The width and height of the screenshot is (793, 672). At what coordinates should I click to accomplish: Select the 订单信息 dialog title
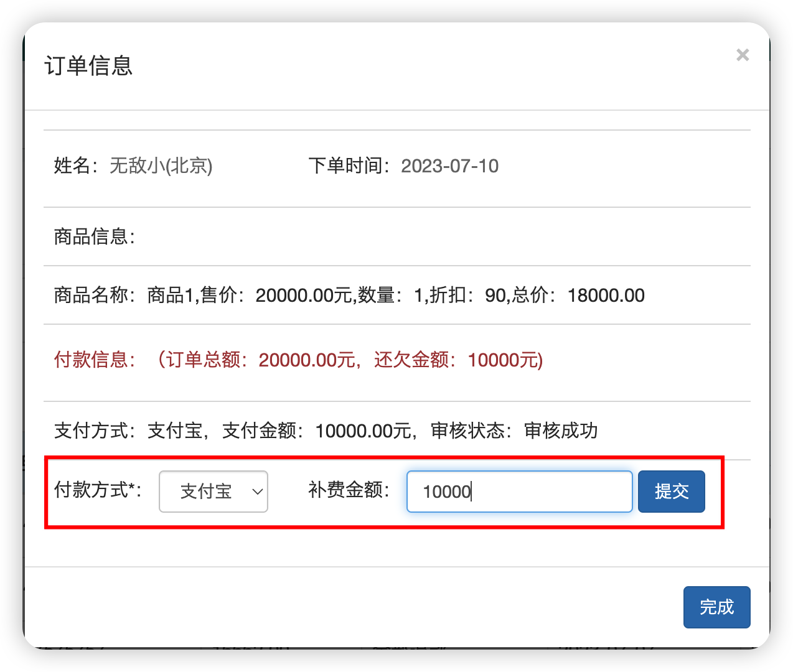pyautogui.click(x=88, y=65)
